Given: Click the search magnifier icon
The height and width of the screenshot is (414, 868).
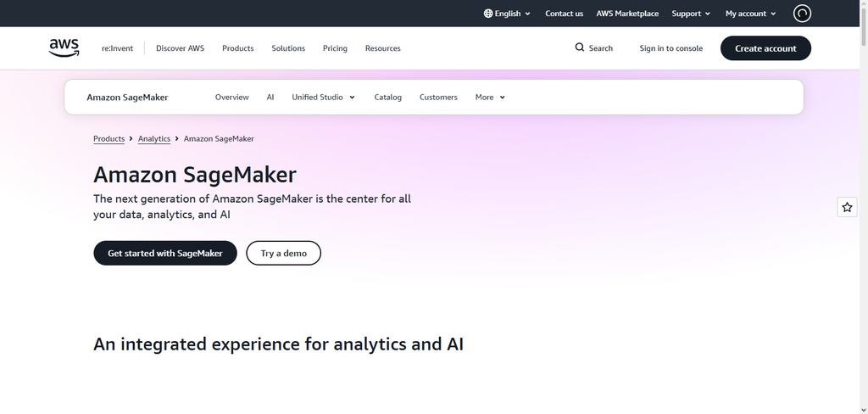Looking at the screenshot, I should tap(580, 48).
